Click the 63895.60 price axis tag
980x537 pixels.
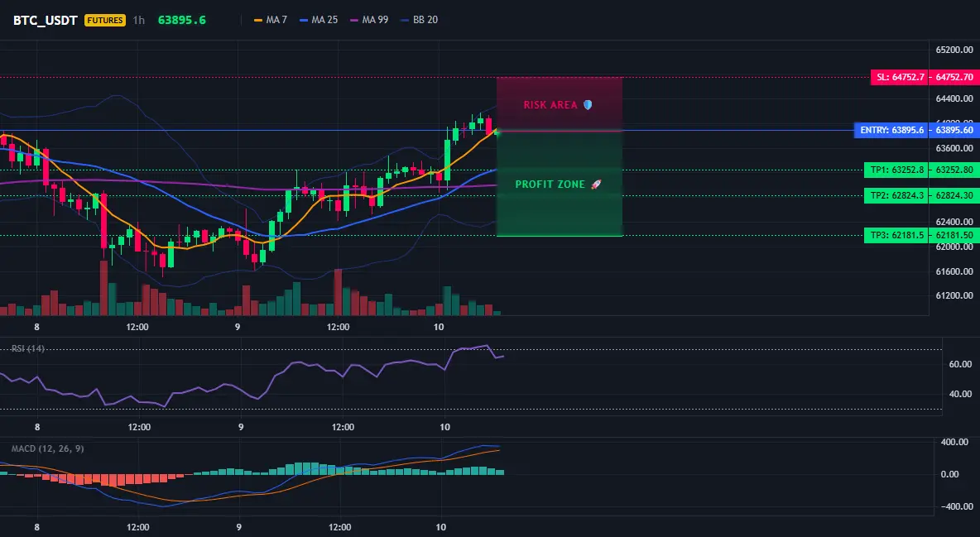coord(954,130)
